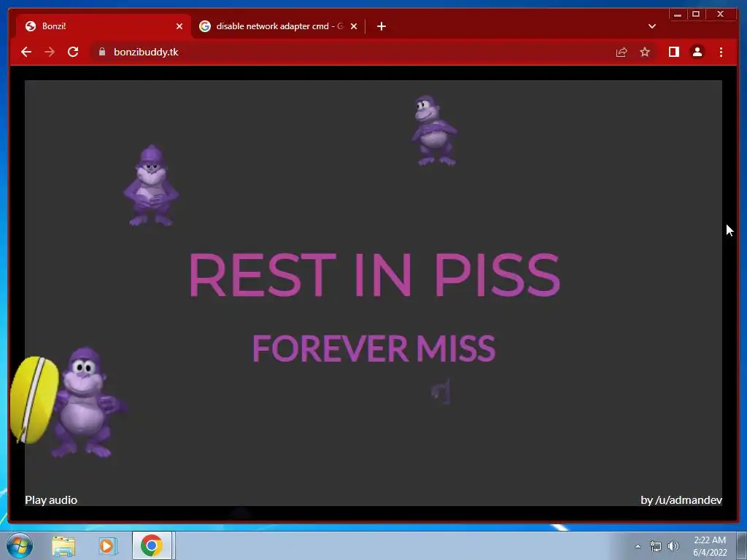This screenshot has height=560, width=747.
Task: Open the Windows Start menu
Action: pyautogui.click(x=20, y=545)
